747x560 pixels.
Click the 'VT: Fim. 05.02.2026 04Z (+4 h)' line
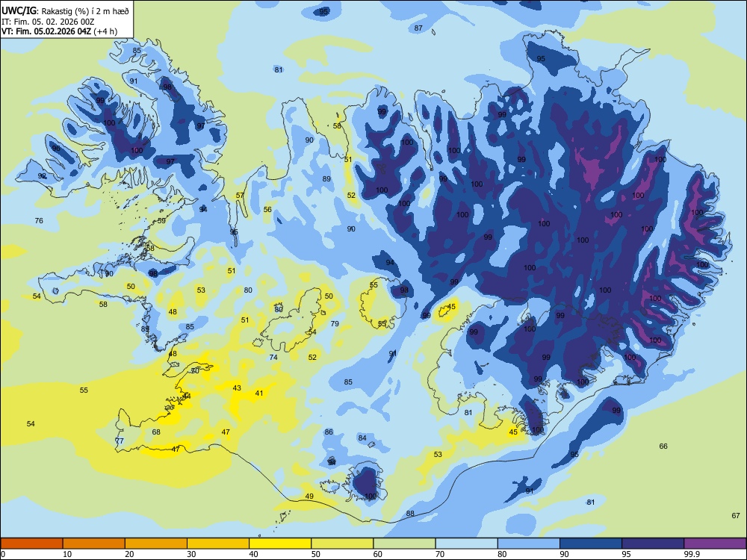tap(59, 31)
